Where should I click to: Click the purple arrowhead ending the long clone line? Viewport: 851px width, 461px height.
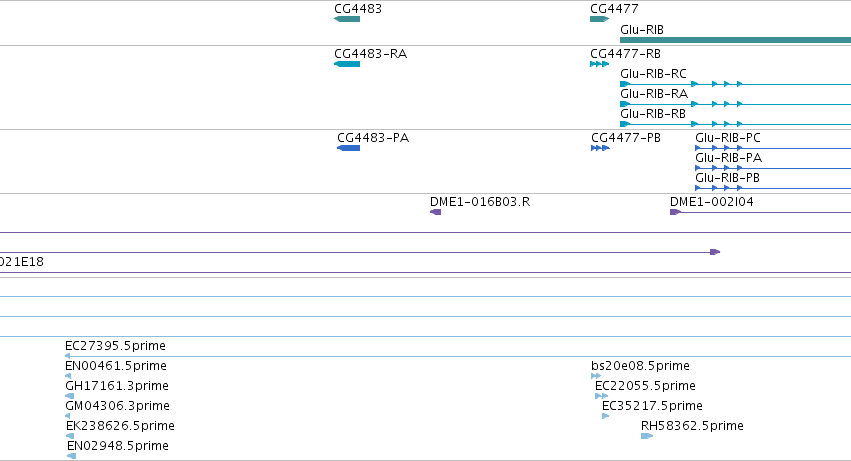(715, 252)
